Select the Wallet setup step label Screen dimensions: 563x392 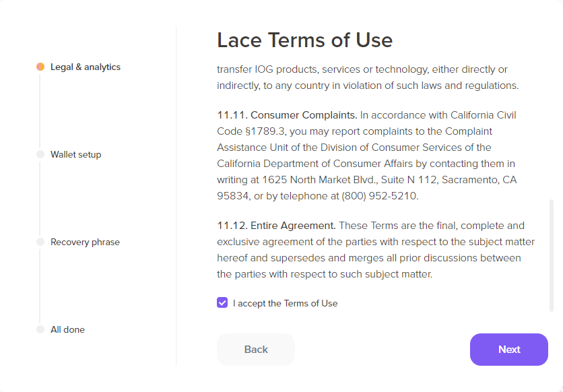pyautogui.click(x=76, y=154)
